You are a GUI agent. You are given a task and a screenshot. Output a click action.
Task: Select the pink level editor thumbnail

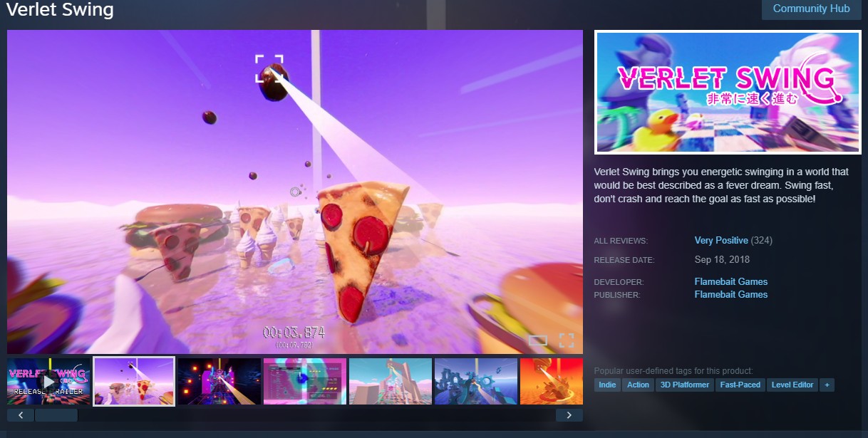[305, 381]
